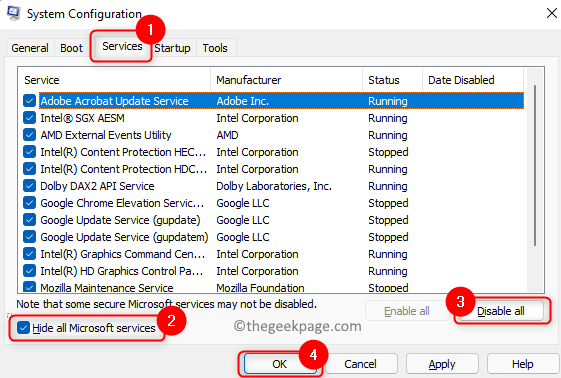
Task: Click Stopped status of Google Chrome Elevation
Action: point(388,203)
